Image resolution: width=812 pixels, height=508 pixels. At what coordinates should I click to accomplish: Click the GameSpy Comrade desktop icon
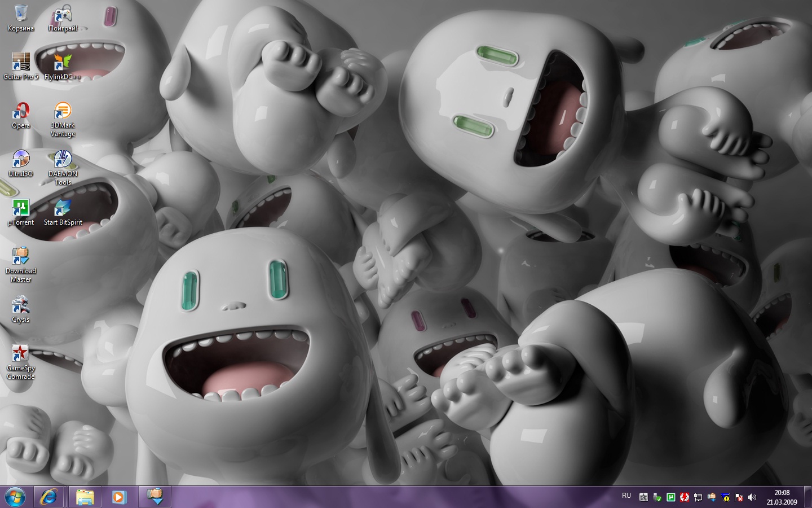click(x=20, y=354)
